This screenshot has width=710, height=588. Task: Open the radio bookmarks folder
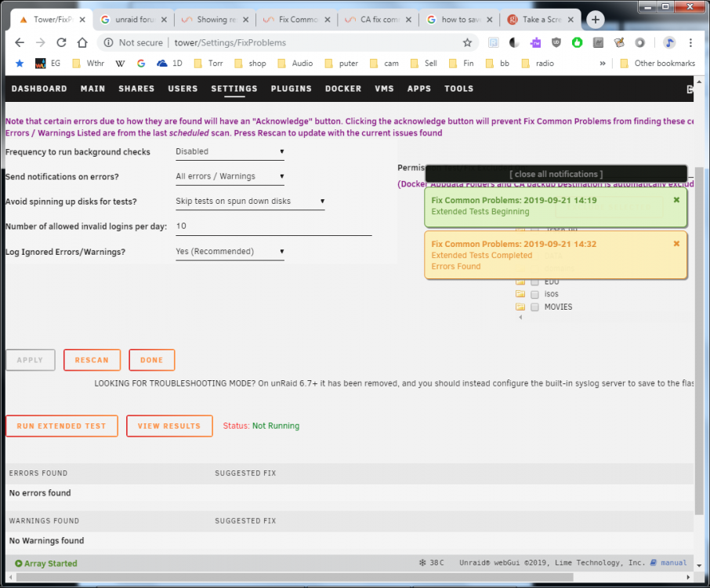point(538,64)
